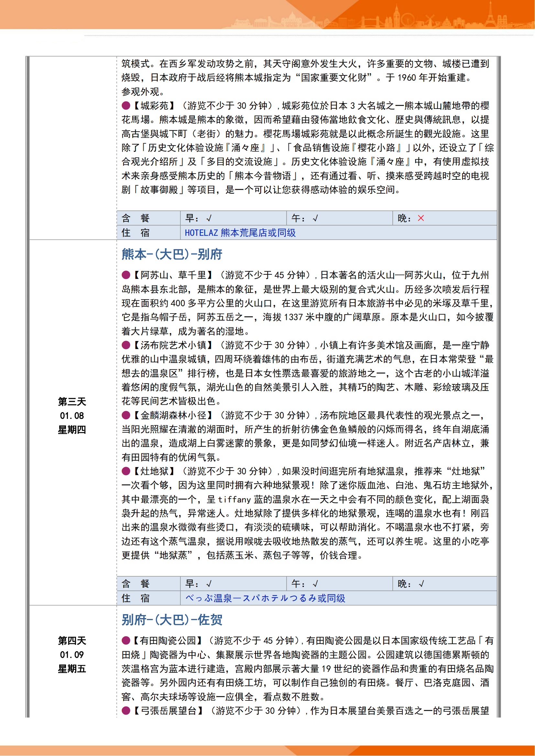Image resolution: width=535 pixels, height=756 pixels.
Task: Click the 第三天 01.08 星期四 day label
Action: click(72, 416)
